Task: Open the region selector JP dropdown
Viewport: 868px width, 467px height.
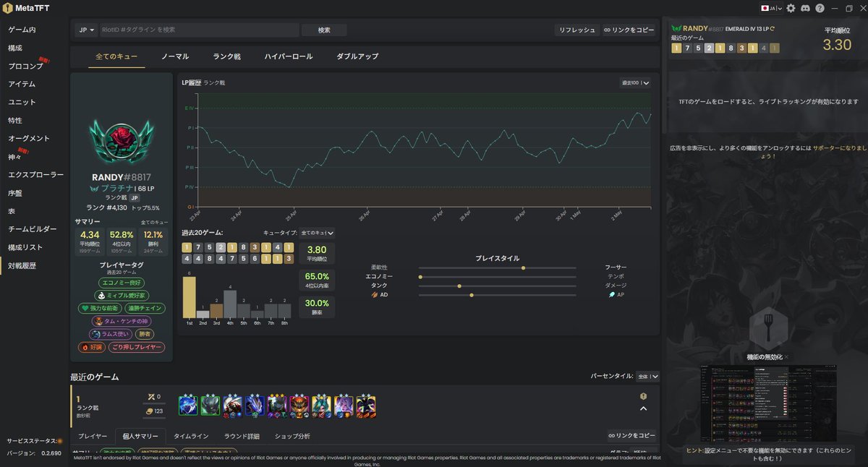Action: click(x=85, y=30)
